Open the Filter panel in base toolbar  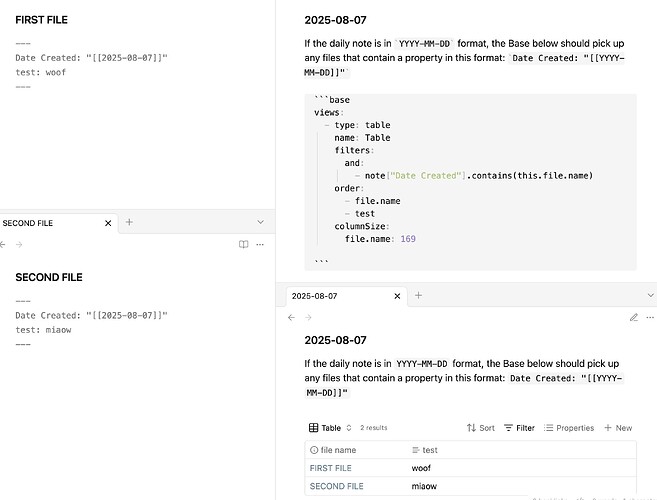click(519, 428)
